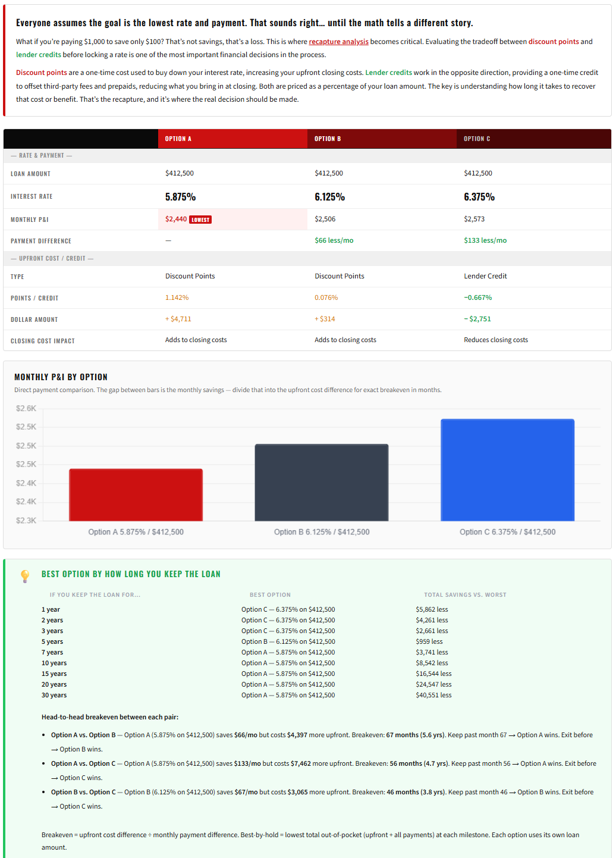Click the $2,506 monthly P&I value
The image size is (616, 858).
pyautogui.click(x=325, y=219)
